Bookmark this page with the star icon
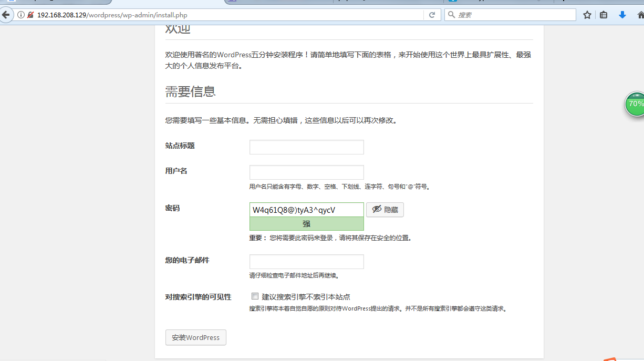This screenshot has width=644, height=361. [x=587, y=15]
